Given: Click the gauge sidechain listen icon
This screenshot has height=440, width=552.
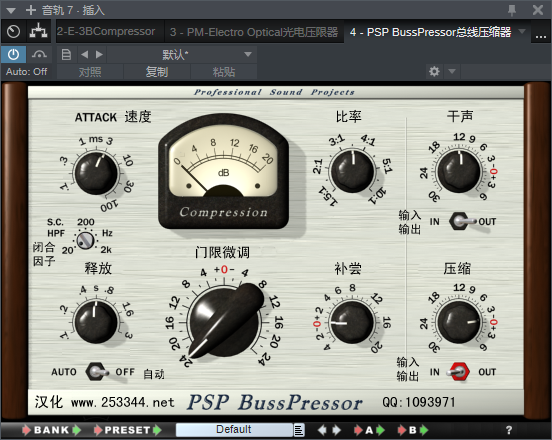Looking at the screenshot, I should coord(39,55).
